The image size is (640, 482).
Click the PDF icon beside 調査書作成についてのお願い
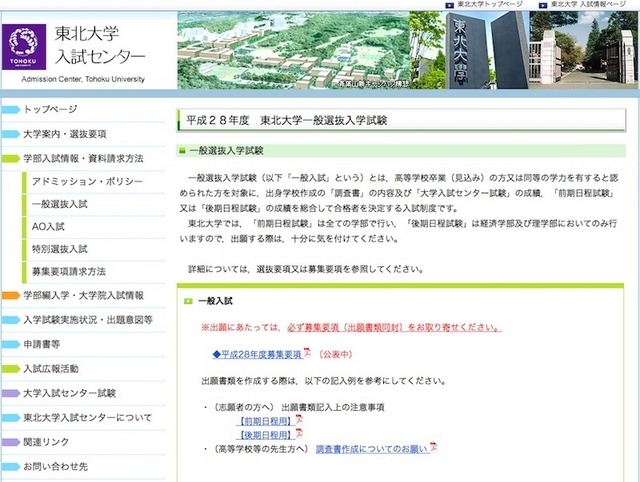pyautogui.click(x=433, y=447)
